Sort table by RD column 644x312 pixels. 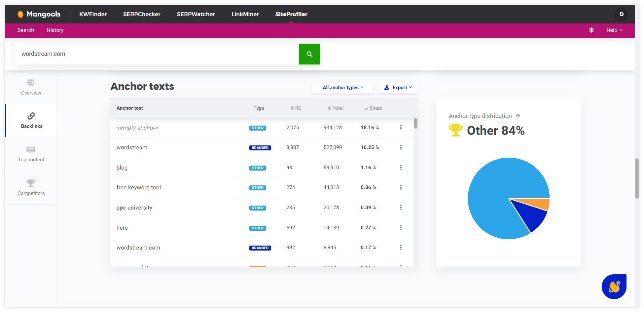296,108
